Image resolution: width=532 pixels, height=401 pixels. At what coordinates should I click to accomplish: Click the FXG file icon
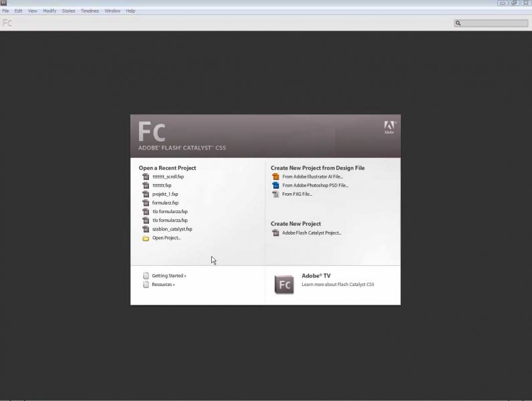(x=275, y=194)
